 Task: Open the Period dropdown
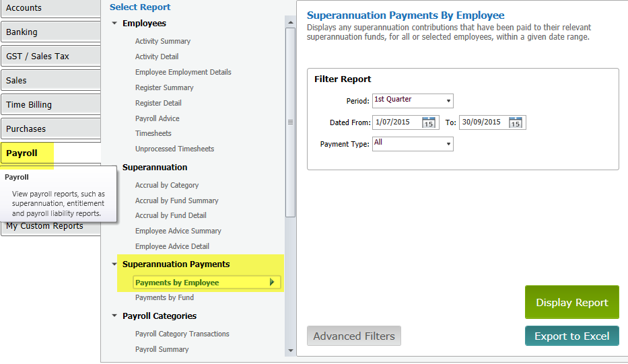(448, 101)
